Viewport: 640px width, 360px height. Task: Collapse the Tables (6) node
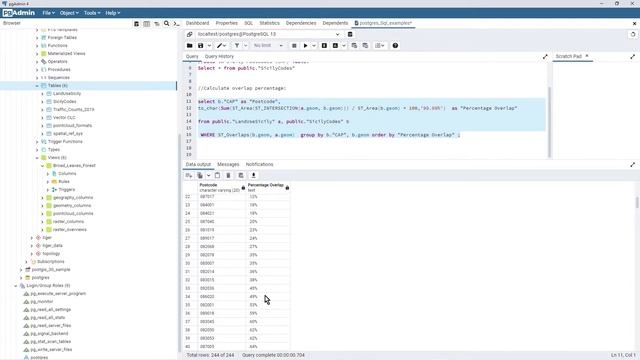(37, 86)
